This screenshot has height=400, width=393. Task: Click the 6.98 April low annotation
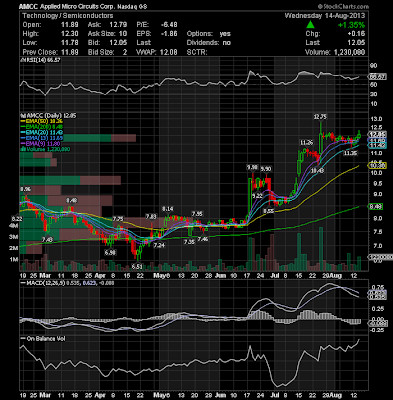point(110,253)
